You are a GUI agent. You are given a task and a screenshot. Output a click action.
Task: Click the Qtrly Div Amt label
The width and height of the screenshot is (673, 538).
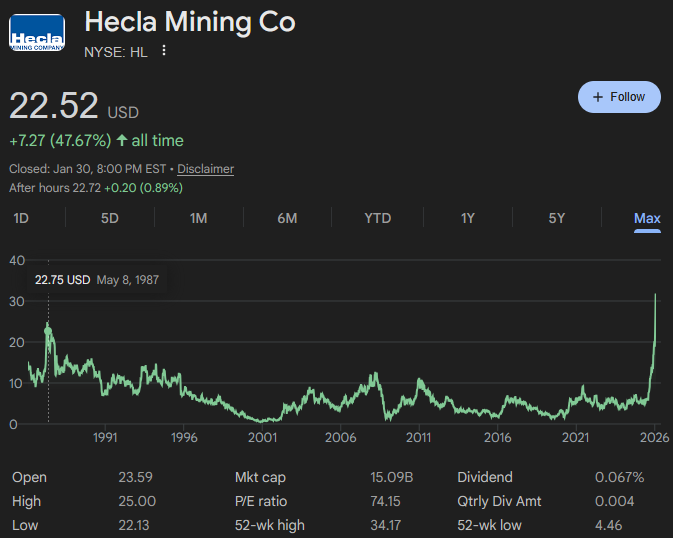499,501
